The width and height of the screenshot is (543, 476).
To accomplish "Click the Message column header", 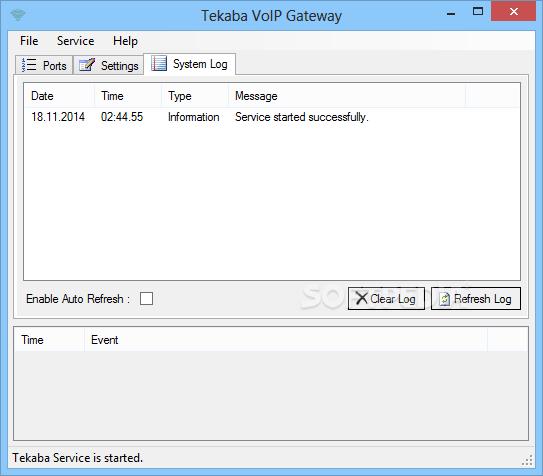I will (347, 96).
